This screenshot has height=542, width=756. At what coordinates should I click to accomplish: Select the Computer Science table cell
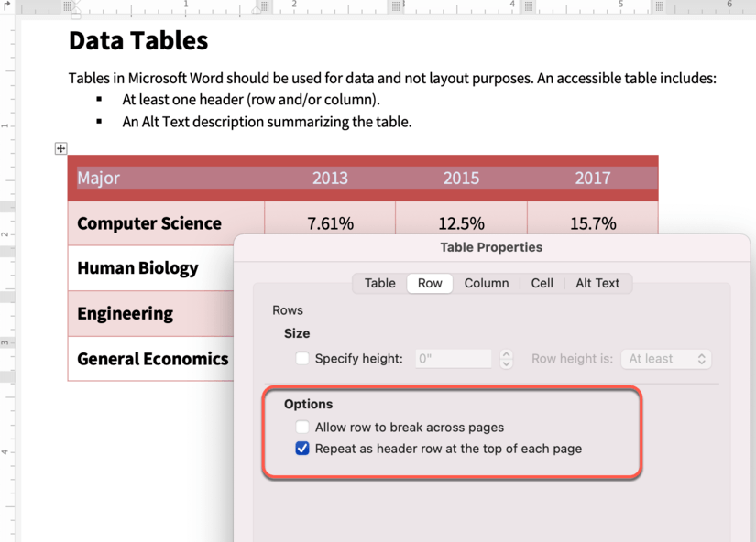149,223
